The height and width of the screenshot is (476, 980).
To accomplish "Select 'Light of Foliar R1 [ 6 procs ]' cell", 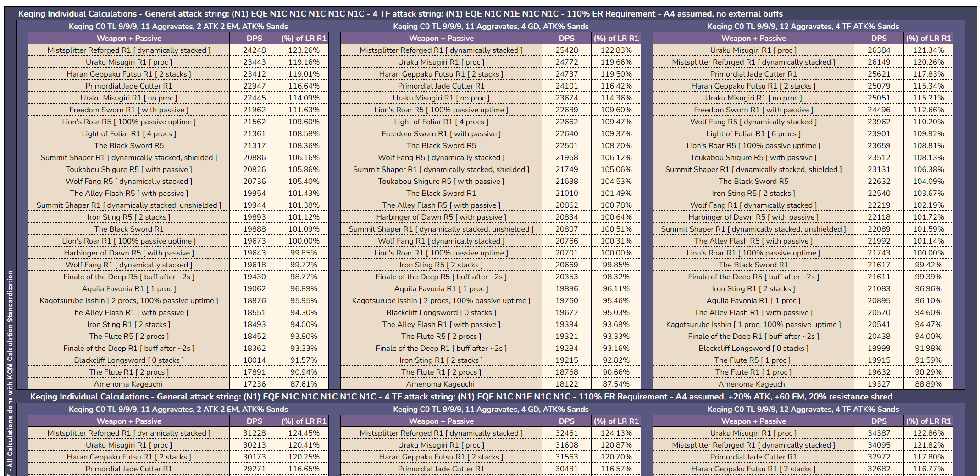I will point(753,133).
